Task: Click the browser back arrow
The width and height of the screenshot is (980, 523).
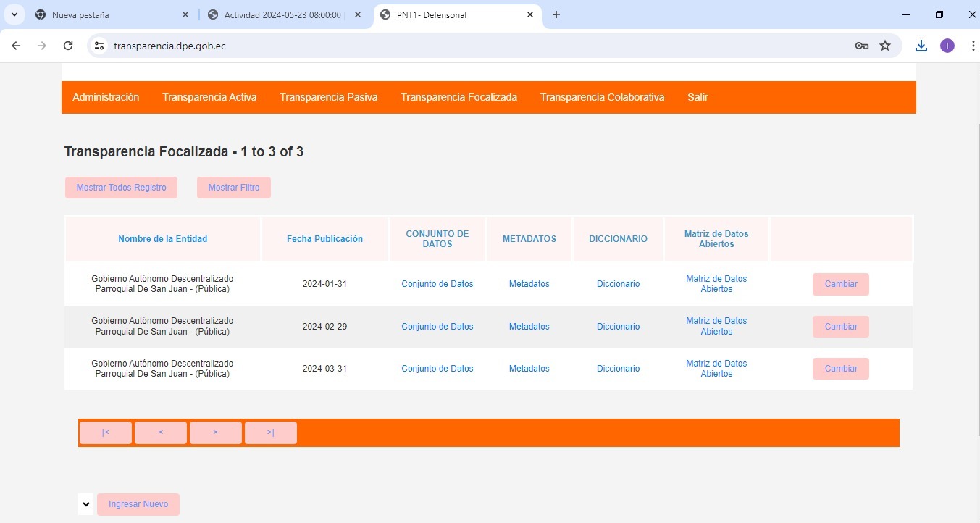Action: click(x=16, y=46)
